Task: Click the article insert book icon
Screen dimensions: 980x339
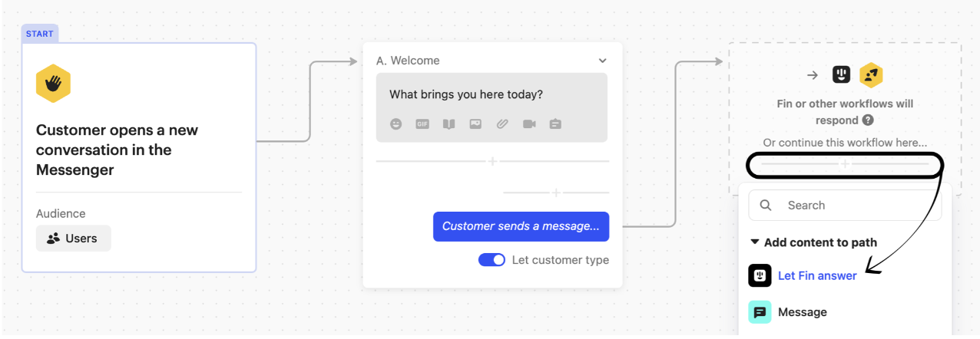Action: [x=449, y=123]
